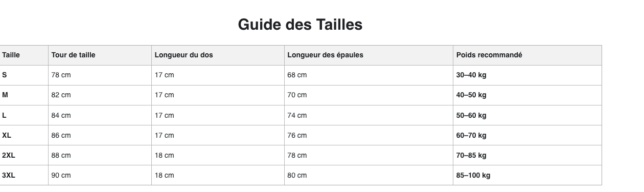Select the S size row label
644x192 pixels.
pos(24,75)
